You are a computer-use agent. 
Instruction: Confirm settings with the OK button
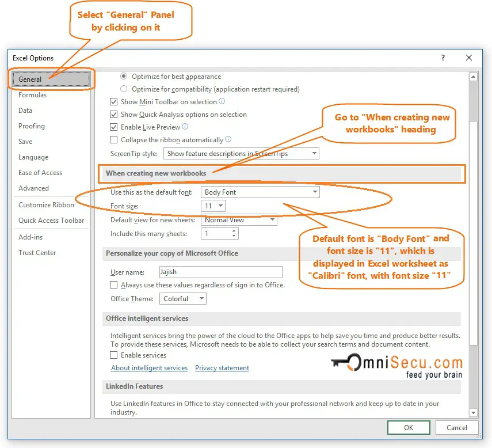pyautogui.click(x=409, y=428)
